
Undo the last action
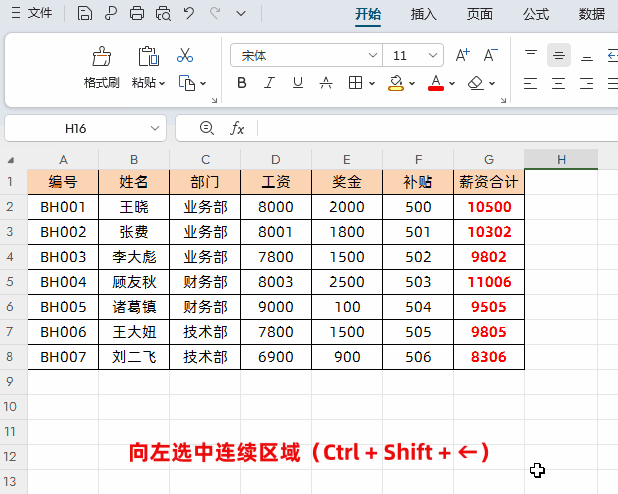[x=189, y=14]
